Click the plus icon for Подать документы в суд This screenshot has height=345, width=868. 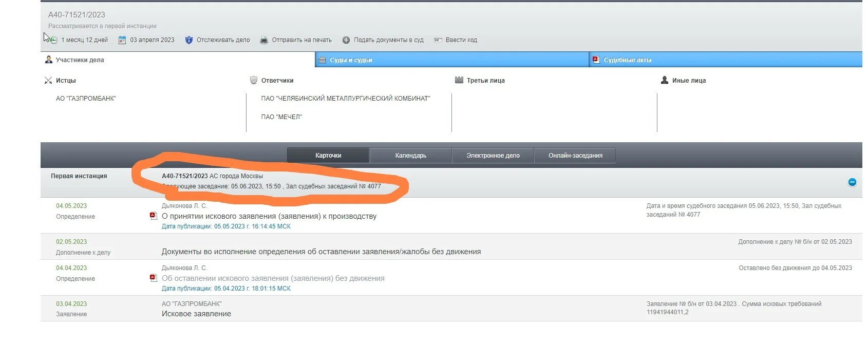[346, 40]
